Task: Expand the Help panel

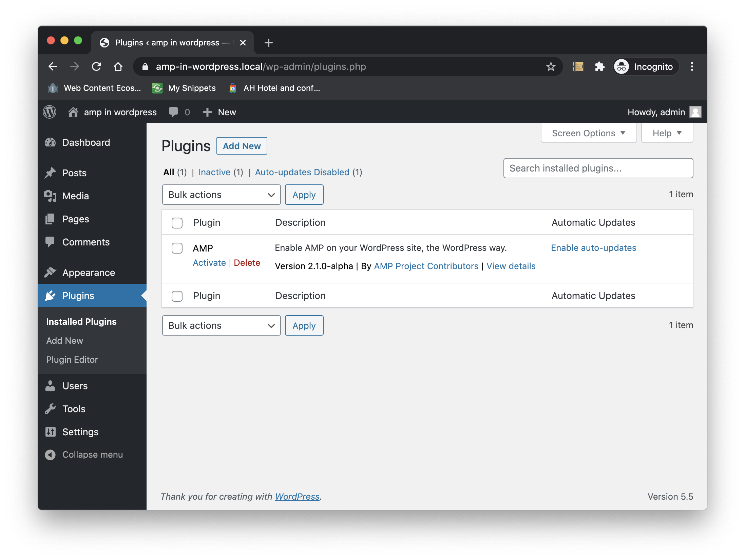Action: [x=666, y=133]
